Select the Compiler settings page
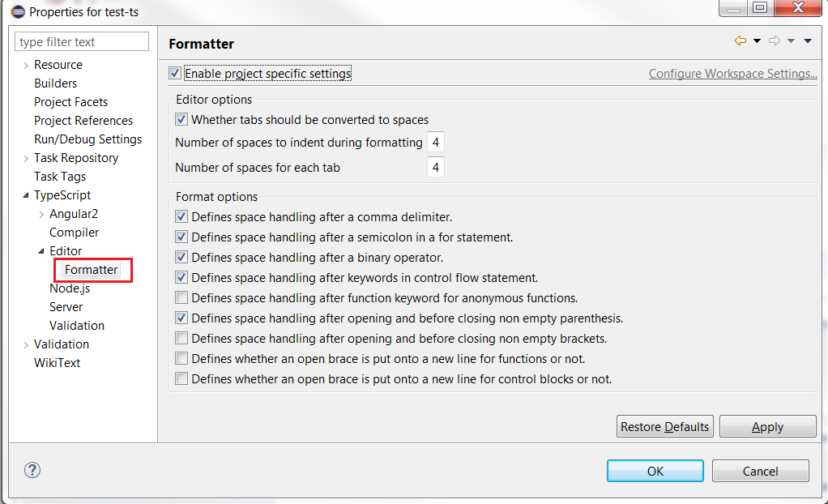 coord(74,232)
